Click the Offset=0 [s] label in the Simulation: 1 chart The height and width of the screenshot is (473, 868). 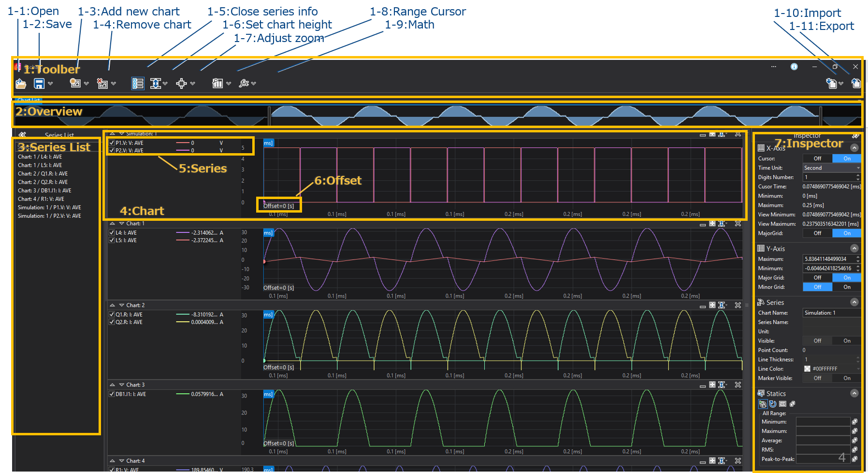point(279,206)
